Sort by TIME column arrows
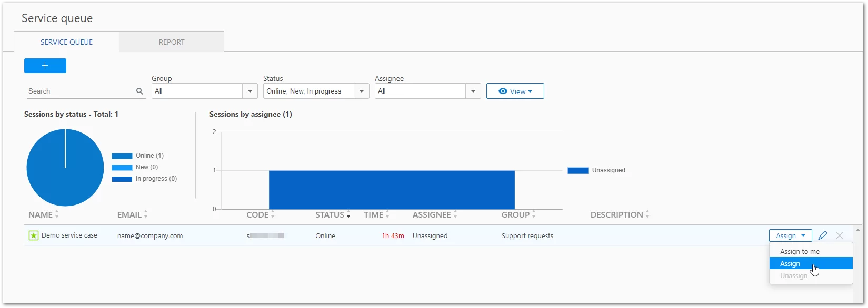 tap(387, 214)
